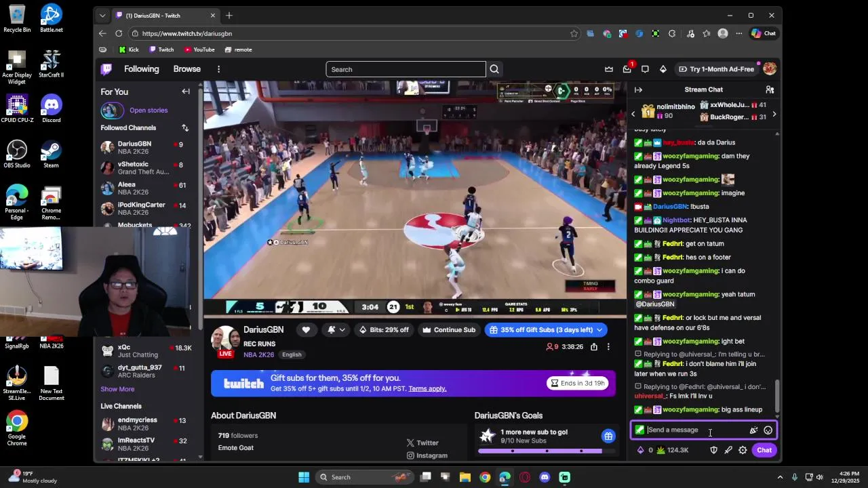Share the stream via share icon
Image resolution: width=868 pixels, height=488 pixels.
[x=593, y=346]
